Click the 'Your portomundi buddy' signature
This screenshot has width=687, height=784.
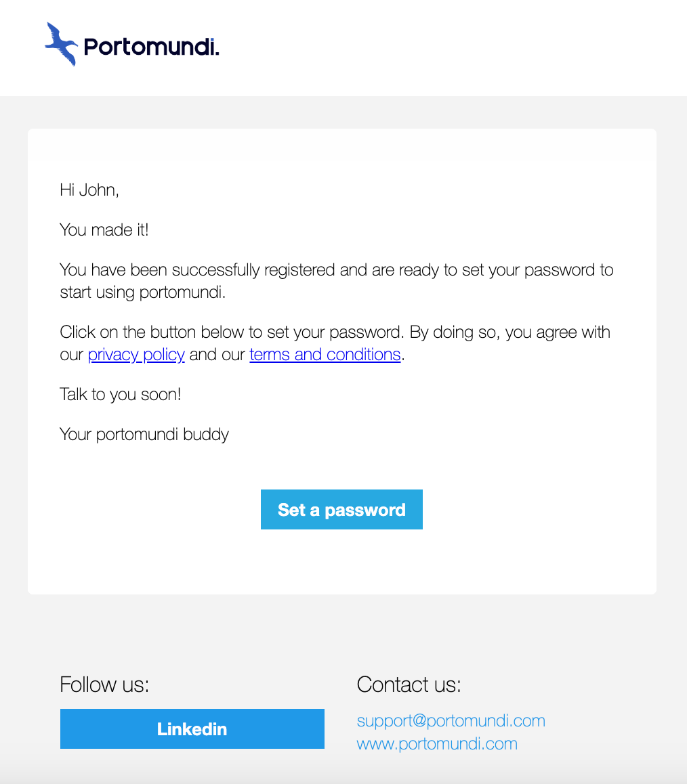144,435
